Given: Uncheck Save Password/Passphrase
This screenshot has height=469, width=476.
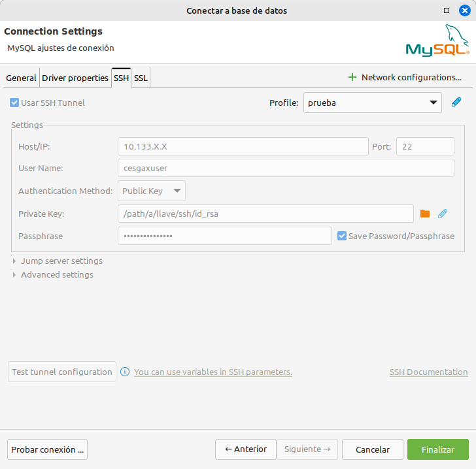Looking at the screenshot, I should [342, 236].
